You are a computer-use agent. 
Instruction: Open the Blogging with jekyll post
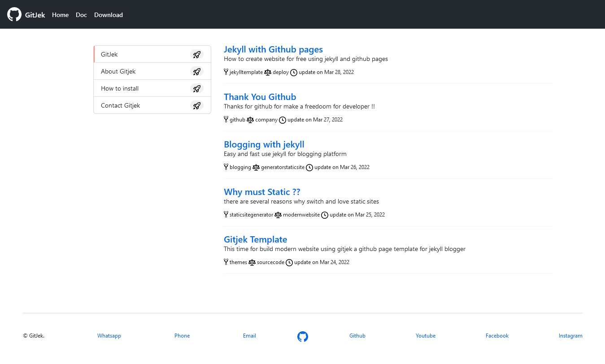click(x=264, y=144)
